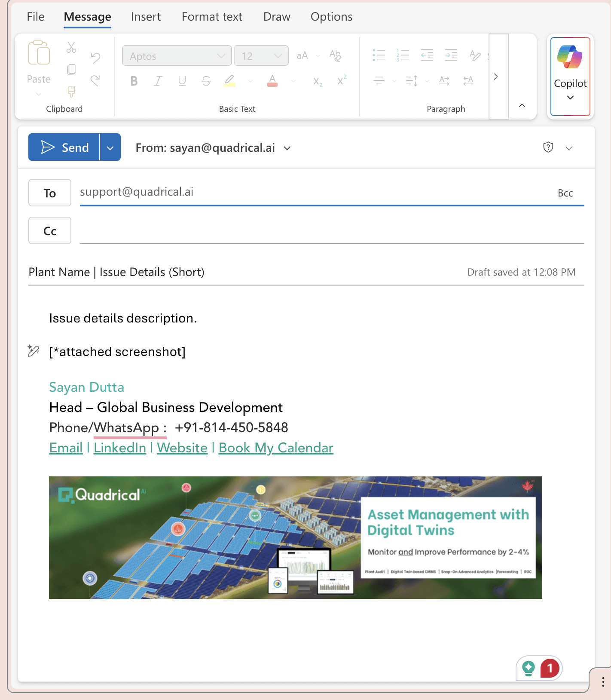This screenshot has height=700, width=611.
Task: Collapse the ribbon with the caret
Action: coord(522,105)
